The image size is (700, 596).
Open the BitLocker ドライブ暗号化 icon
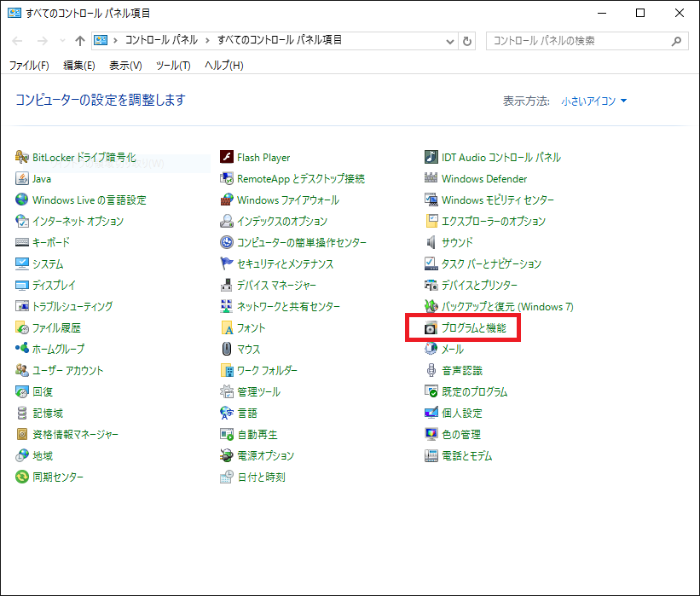(22, 157)
